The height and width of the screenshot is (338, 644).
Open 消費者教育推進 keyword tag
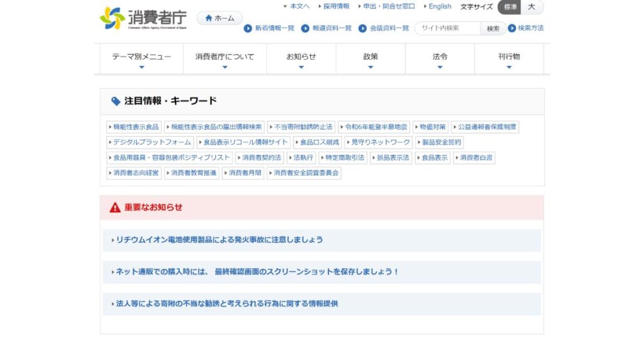pos(192,173)
